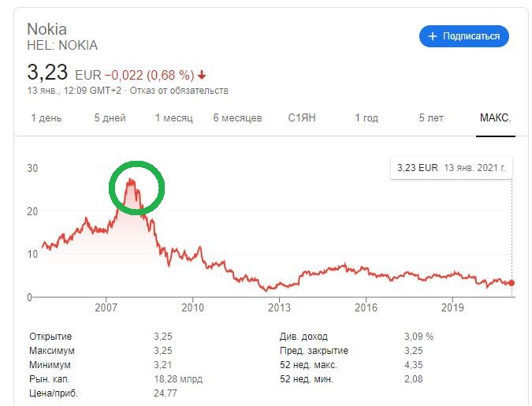This screenshot has width=532, height=406.
Task: Click the 2016 label on chart axis
Action: click(x=364, y=308)
